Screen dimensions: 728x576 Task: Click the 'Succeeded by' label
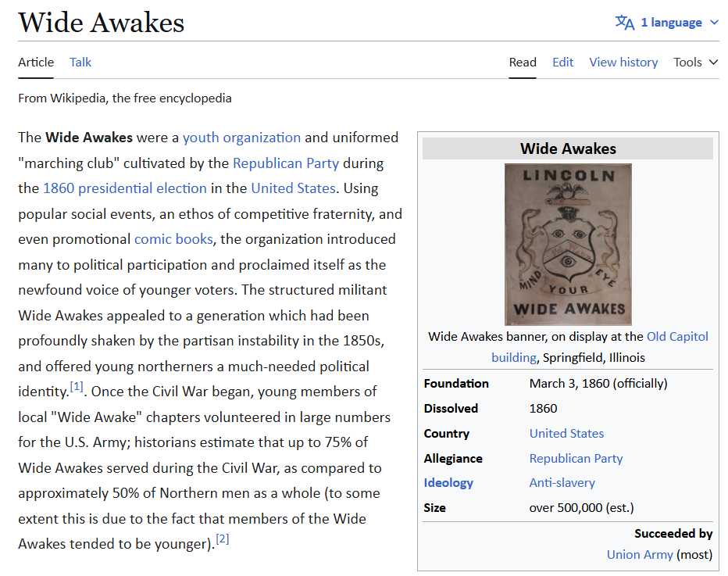point(673,534)
